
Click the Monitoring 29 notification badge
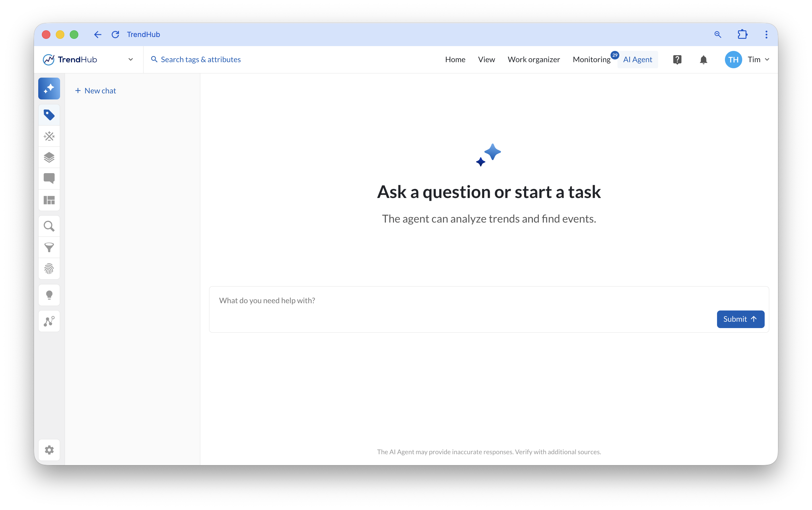(x=614, y=55)
